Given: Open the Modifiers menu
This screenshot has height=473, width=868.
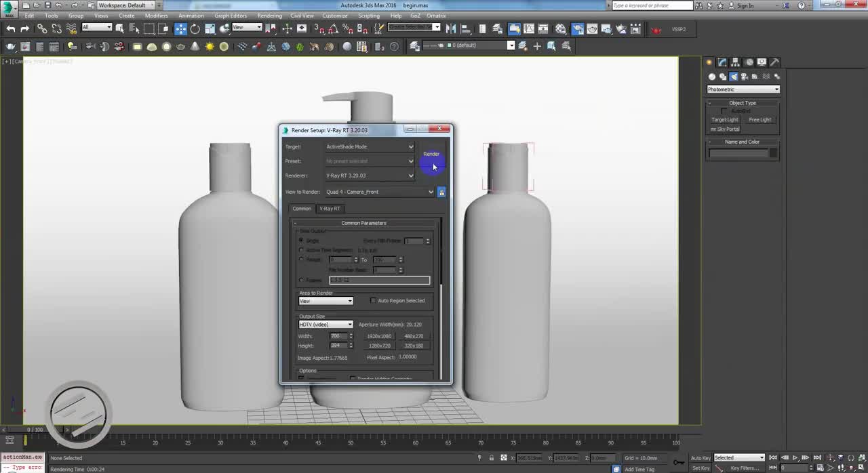Looking at the screenshot, I should [156, 16].
